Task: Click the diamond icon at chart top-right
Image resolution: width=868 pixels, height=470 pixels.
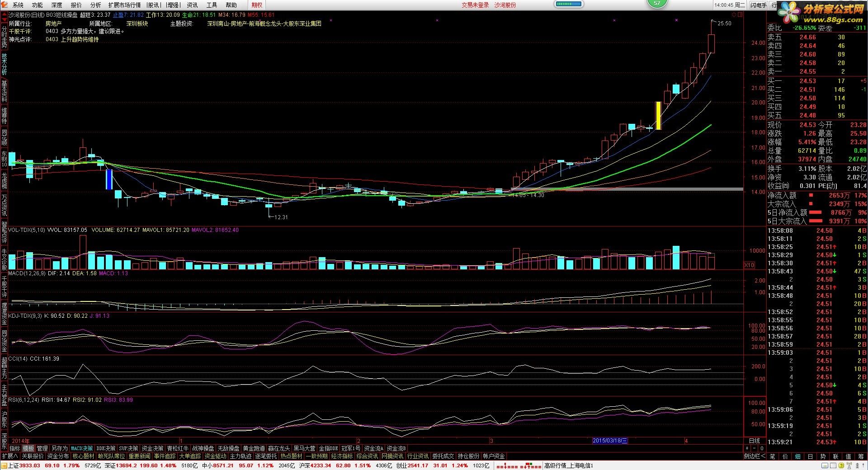Action: (734, 14)
